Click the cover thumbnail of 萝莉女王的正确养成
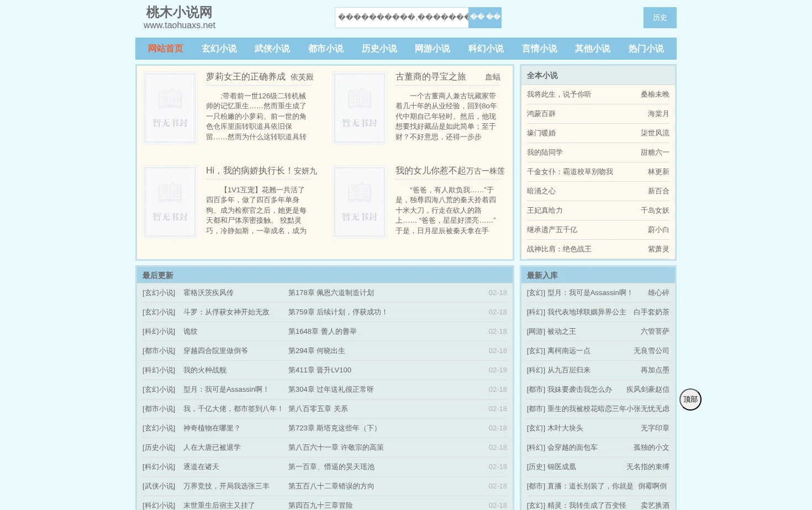Screen dimensions: 812x510 pyautogui.click(x=170, y=108)
